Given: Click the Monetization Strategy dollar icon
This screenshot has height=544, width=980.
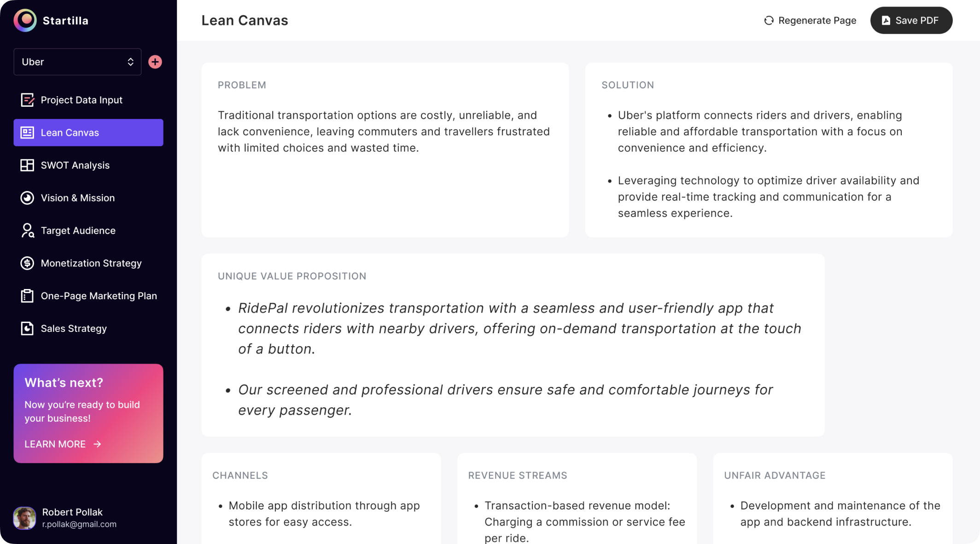Looking at the screenshot, I should pos(27,263).
